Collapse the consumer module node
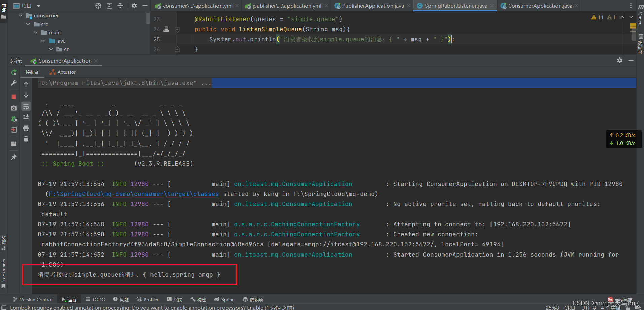Screen dimensions: 644x310 21,16
